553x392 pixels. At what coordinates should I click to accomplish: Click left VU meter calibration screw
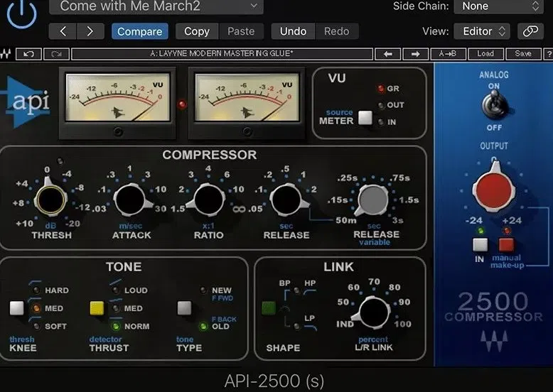click(x=118, y=131)
